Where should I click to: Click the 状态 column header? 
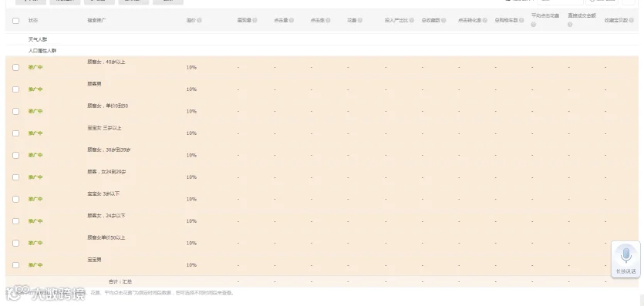(x=33, y=20)
